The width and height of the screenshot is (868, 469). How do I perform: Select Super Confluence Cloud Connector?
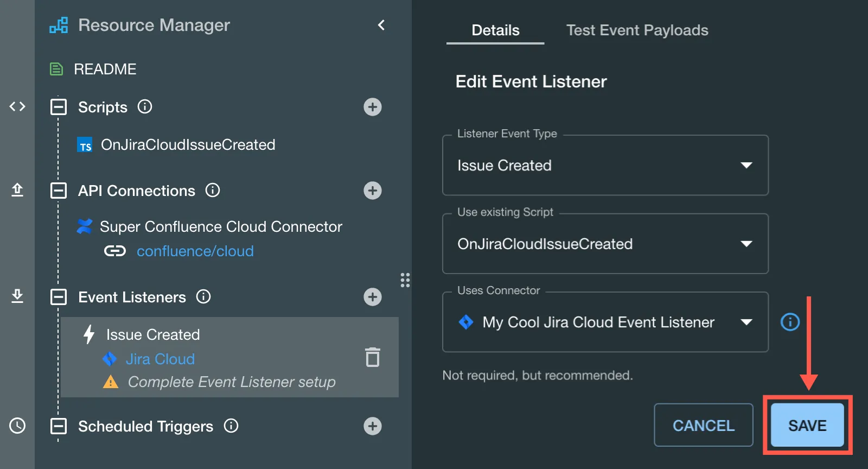(x=221, y=226)
